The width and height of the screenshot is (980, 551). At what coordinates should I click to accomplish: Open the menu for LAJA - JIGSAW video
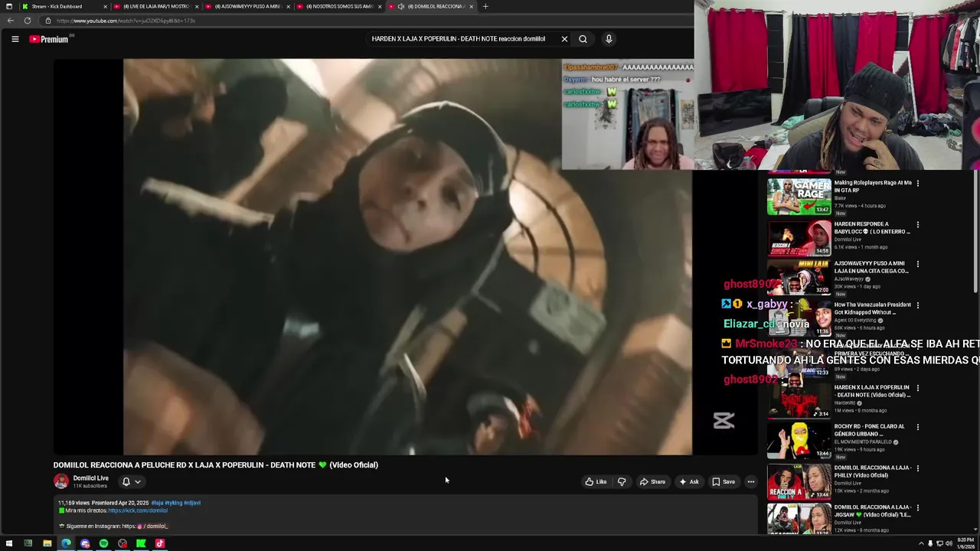(918, 508)
